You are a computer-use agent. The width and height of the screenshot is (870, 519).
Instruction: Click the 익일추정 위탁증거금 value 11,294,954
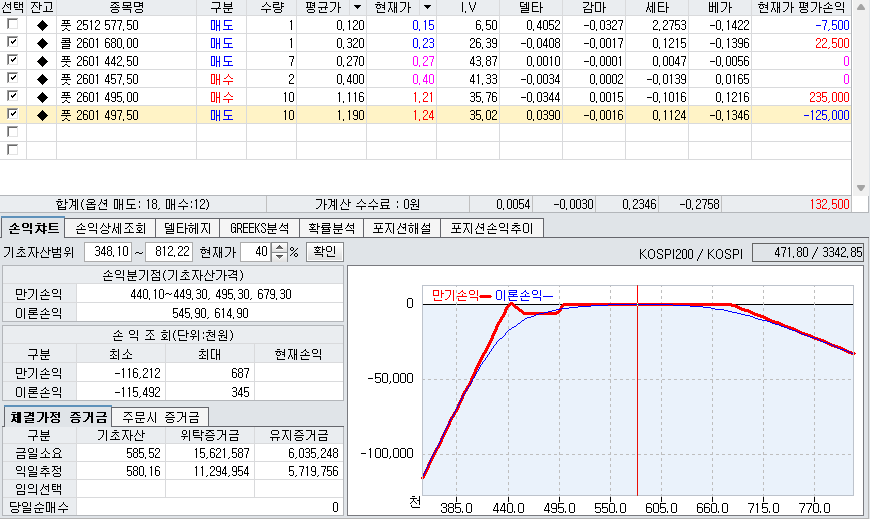pyautogui.click(x=221, y=471)
